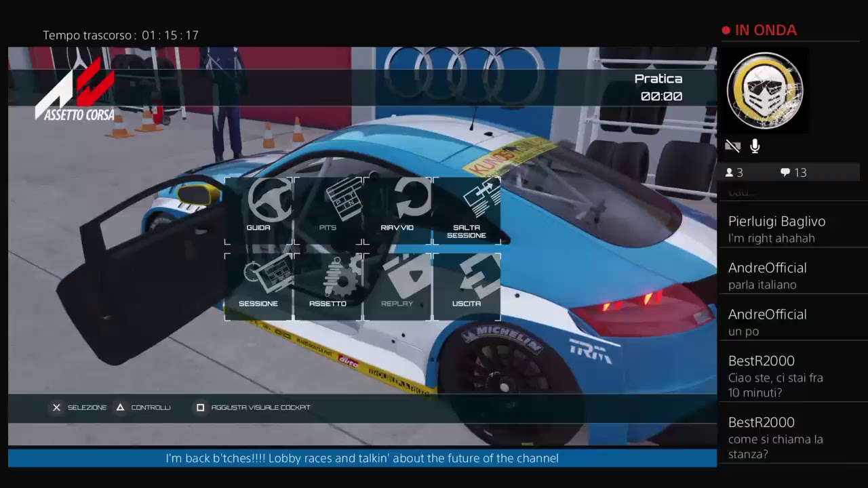Click the Controlli label
This screenshot has height=488, width=868.
coord(151,407)
